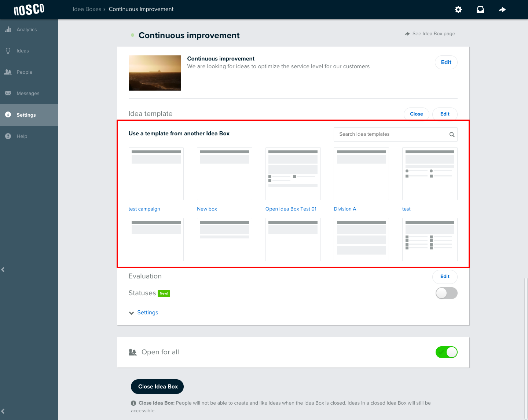Click the Analytics bar chart icon
Image resolution: width=528 pixels, height=420 pixels.
pos(8,29)
